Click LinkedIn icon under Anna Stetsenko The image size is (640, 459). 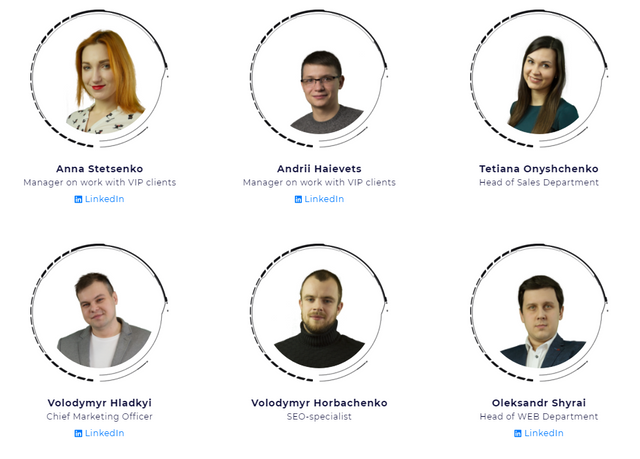[78, 200]
